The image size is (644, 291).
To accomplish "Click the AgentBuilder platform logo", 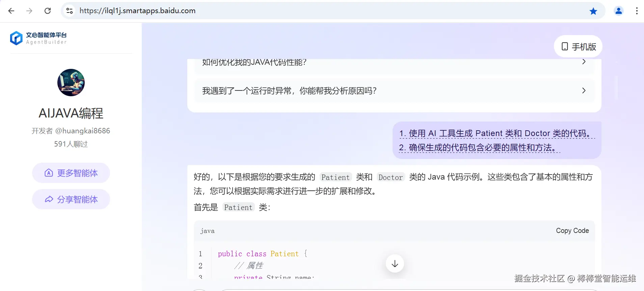I will pos(38,38).
